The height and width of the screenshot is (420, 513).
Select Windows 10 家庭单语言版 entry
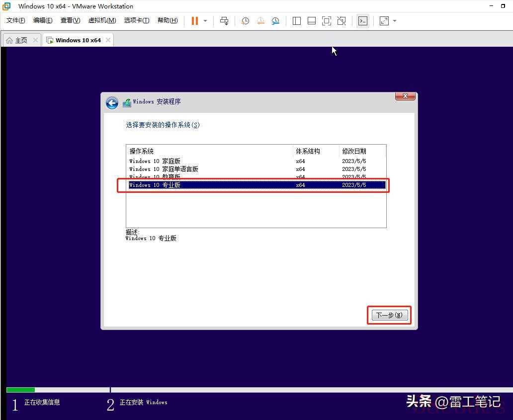coord(164,169)
